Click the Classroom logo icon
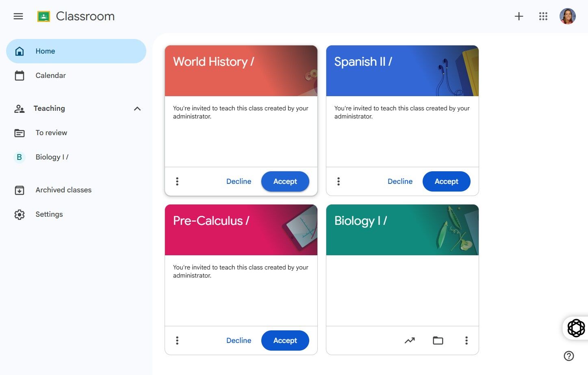The height and width of the screenshot is (375, 588). tap(43, 16)
